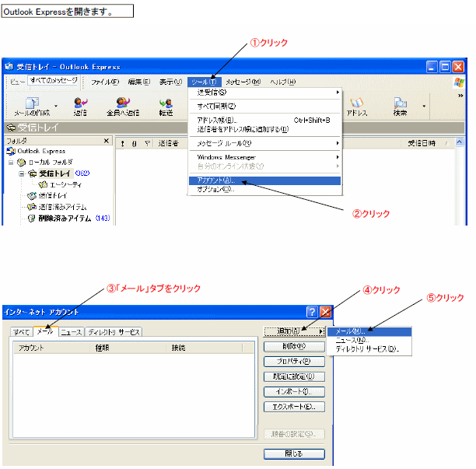Click the Internet Accounts help question button
Viewport: 476px width, 469px height.
tap(312, 312)
